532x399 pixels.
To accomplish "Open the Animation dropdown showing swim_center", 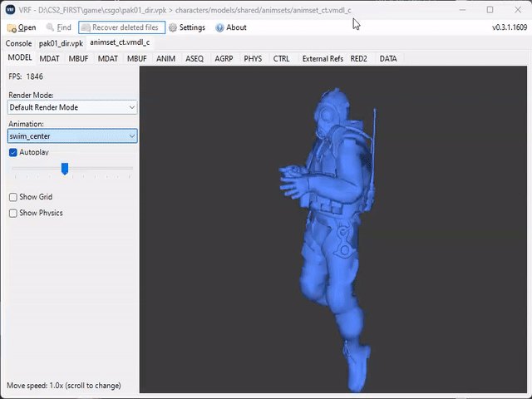I will click(72, 135).
